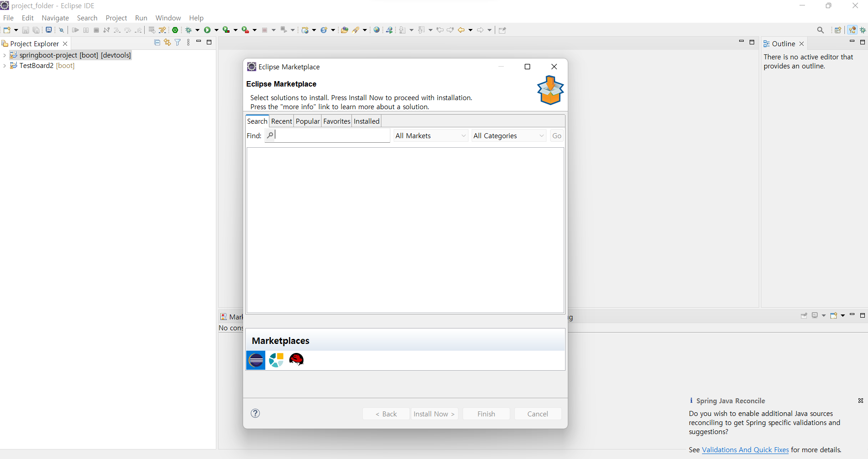Toggle Skip All Breakpoints icon
This screenshot has width=868, height=459.
[62, 30]
